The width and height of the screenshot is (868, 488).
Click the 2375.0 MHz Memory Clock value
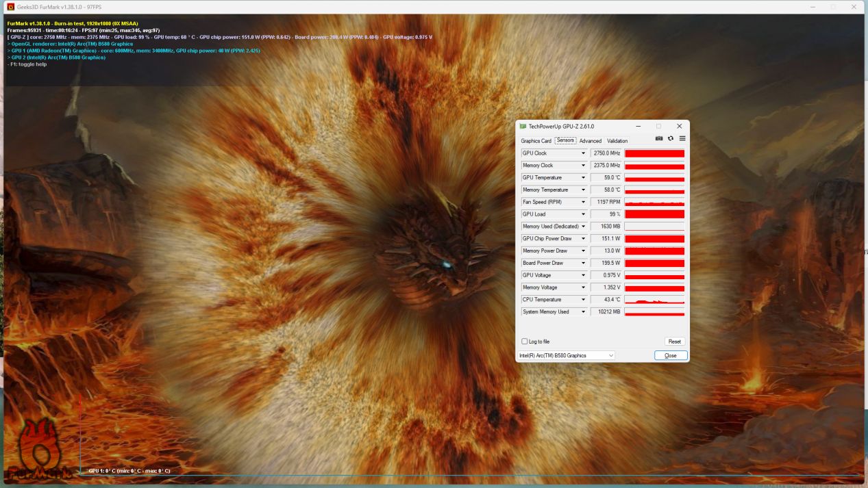click(606, 166)
